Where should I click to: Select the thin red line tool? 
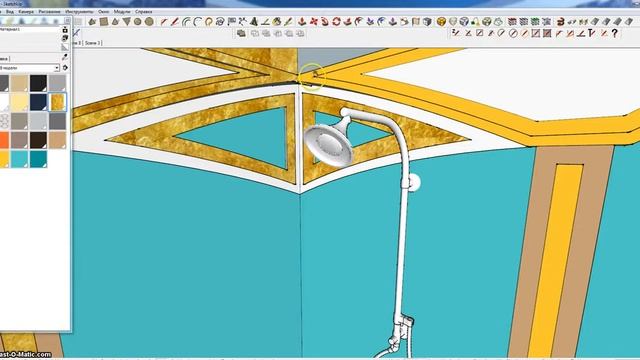point(164,22)
